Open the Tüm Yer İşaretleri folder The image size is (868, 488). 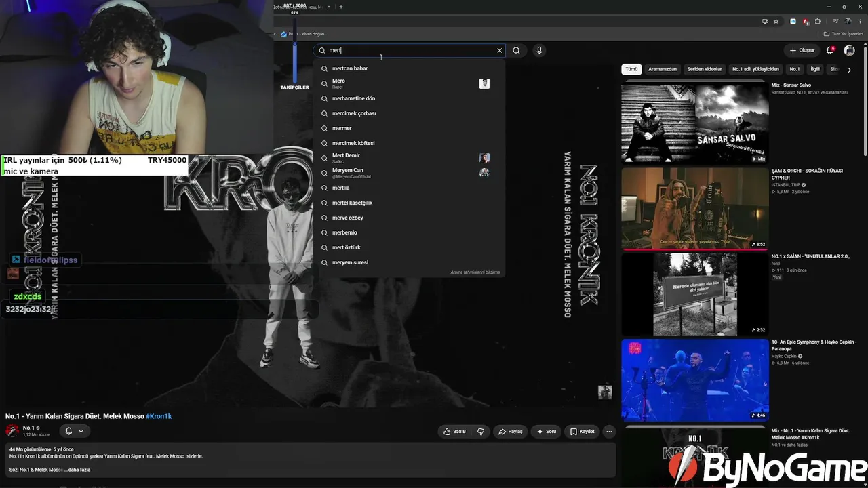coord(844,34)
